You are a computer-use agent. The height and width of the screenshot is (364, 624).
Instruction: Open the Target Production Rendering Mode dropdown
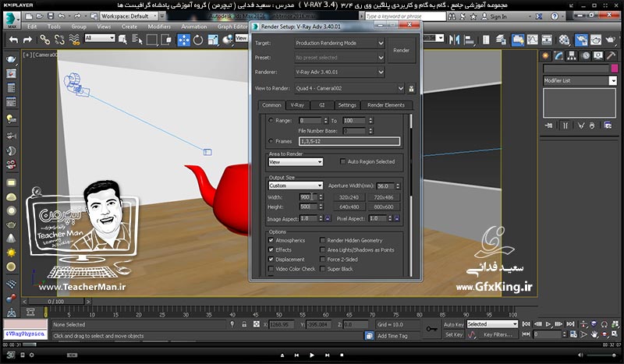pyautogui.click(x=339, y=43)
